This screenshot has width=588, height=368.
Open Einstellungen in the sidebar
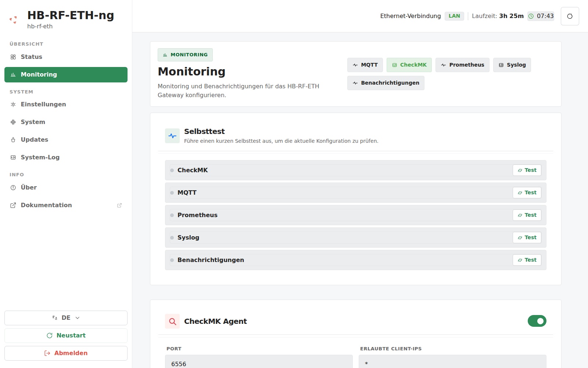click(x=66, y=105)
